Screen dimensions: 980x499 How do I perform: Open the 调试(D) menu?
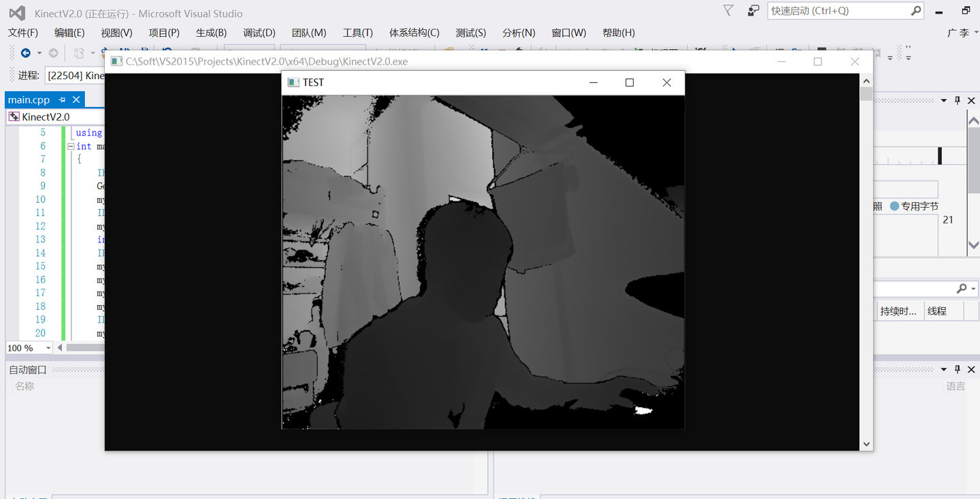click(x=259, y=32)
